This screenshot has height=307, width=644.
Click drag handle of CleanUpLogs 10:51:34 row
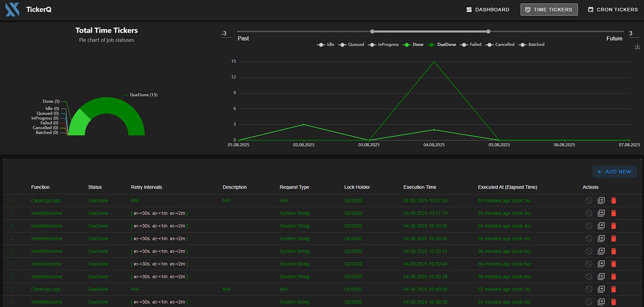(x=11, y=201)
